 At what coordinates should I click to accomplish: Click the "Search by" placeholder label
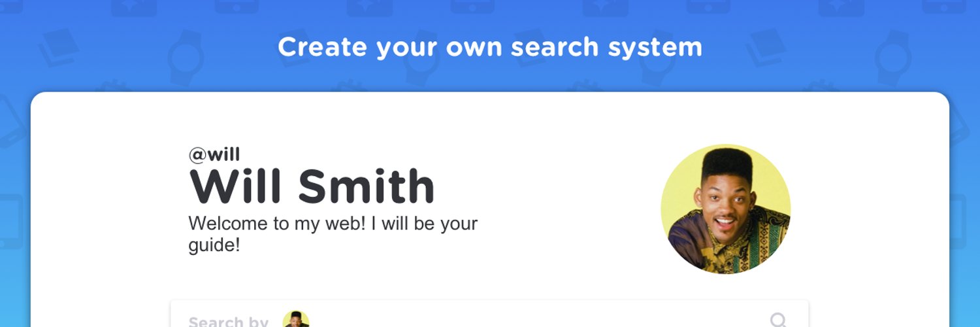(228, 322)
